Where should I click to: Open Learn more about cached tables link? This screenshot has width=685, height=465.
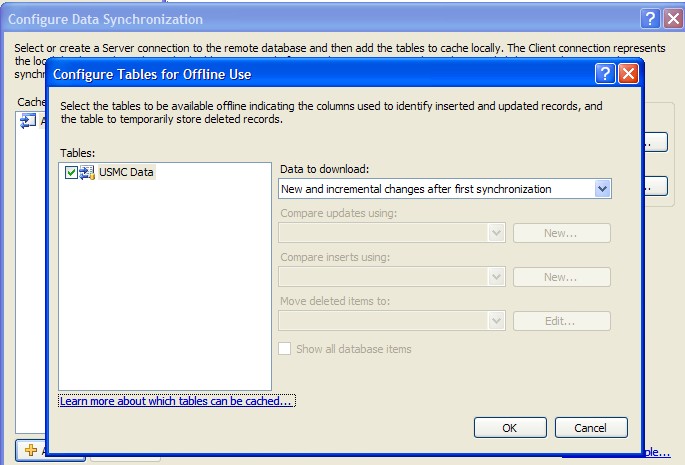point(176,401)
